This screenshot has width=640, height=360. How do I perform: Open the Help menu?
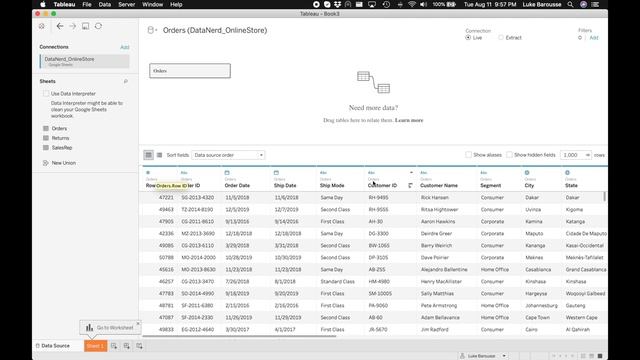pos(176,4)
